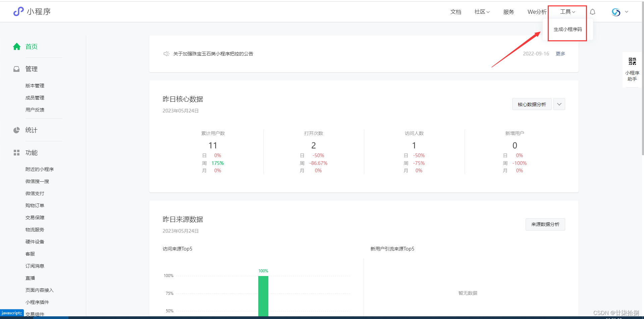The width and height of the screenshot is (644, 319).
Task: Open the We分析 menu item
Action: click(537, 12)
